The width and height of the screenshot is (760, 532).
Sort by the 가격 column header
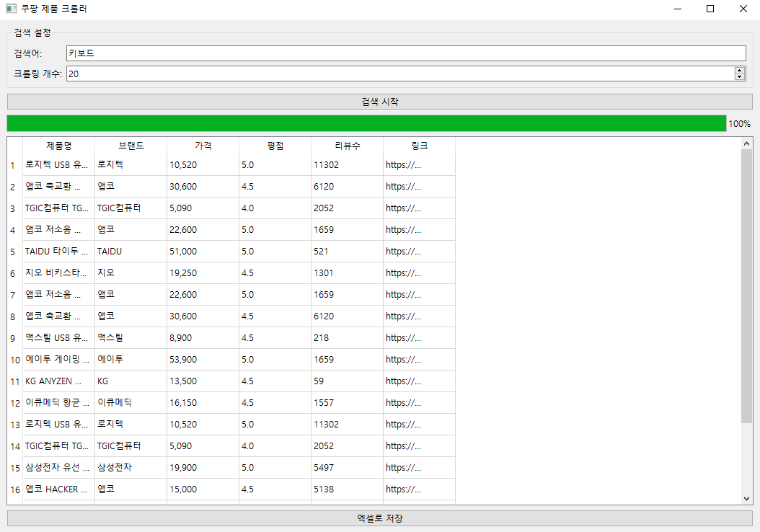click(x=203, y=146)
